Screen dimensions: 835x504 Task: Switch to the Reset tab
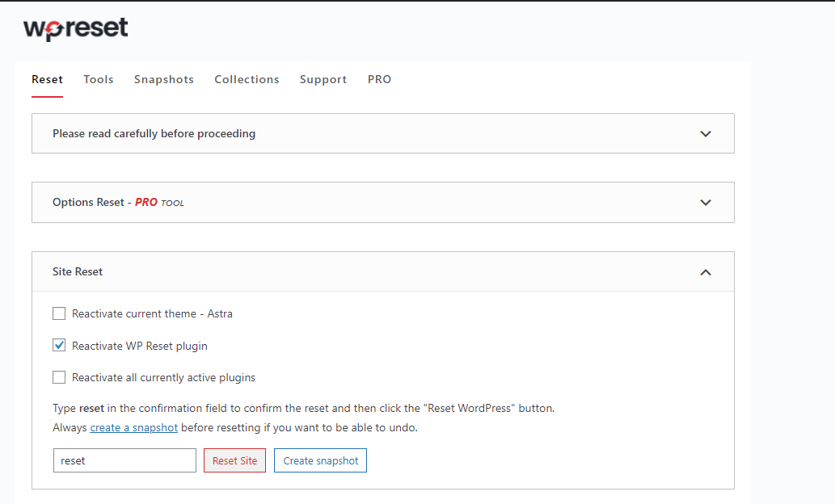point(48,79)
